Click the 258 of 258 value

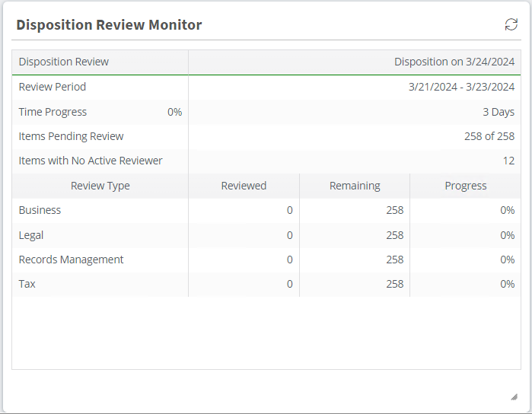tap(489, 136)
